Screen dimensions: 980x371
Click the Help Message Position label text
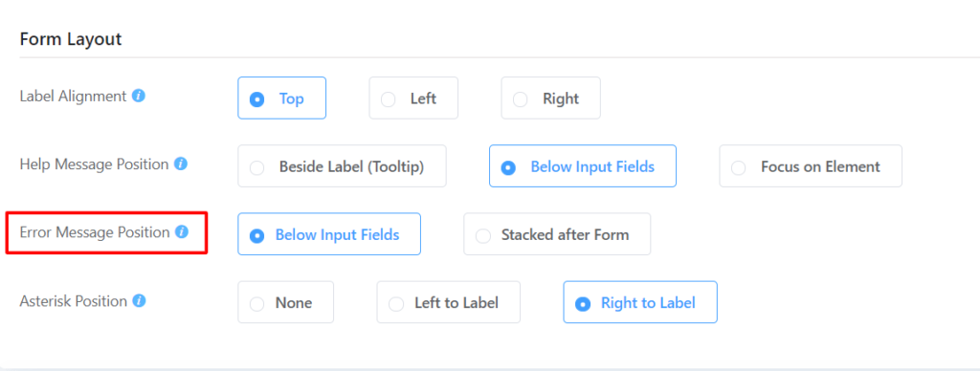(94, 164)
